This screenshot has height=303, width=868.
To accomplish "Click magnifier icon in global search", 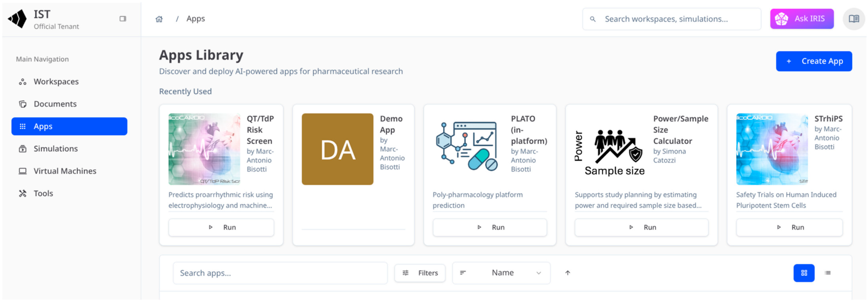I will (593, 19).
